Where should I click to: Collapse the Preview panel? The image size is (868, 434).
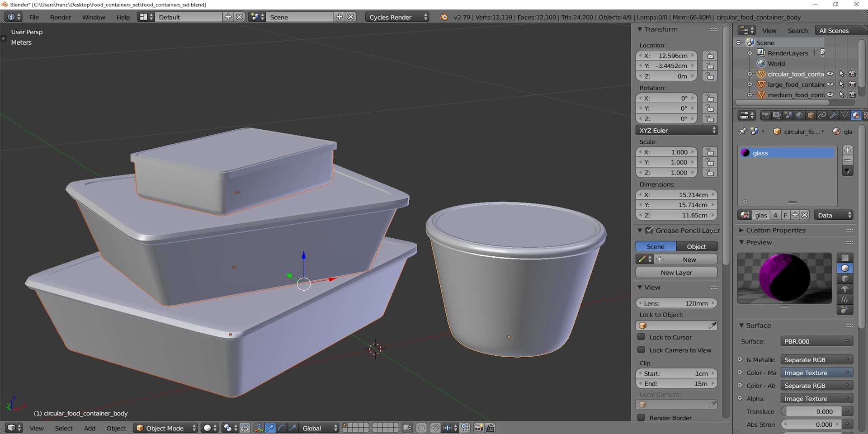741,242
